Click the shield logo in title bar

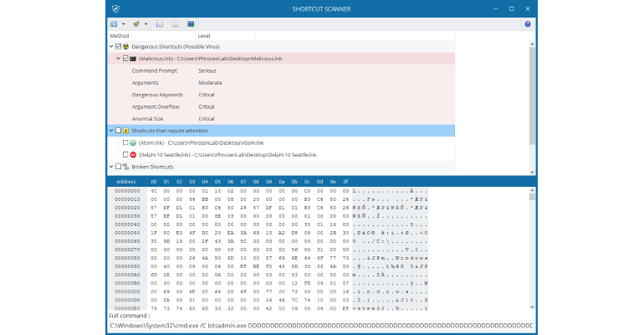point(115,8)
